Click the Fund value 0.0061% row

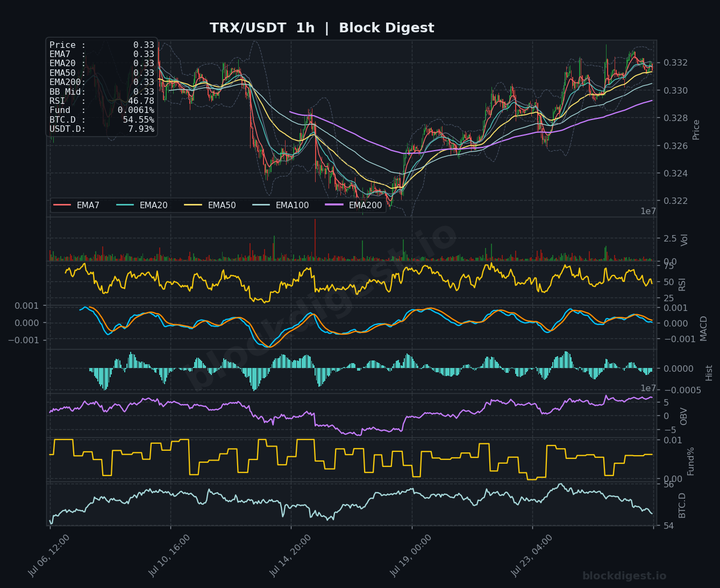click(102, 110)
